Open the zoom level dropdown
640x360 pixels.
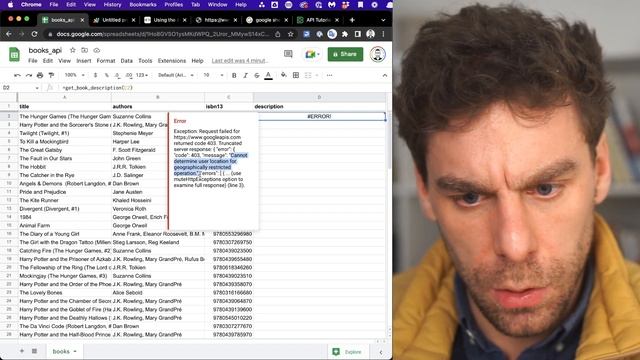(x=75, y=75)
